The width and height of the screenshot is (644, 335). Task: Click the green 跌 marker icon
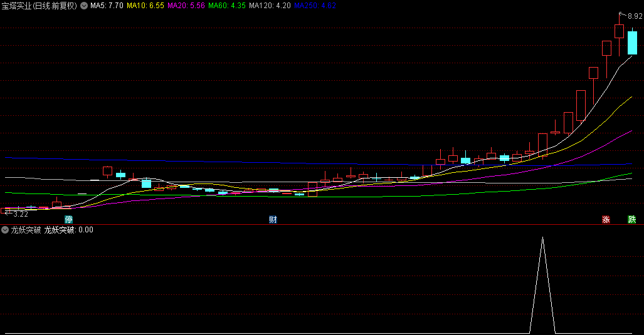point(632,219)
